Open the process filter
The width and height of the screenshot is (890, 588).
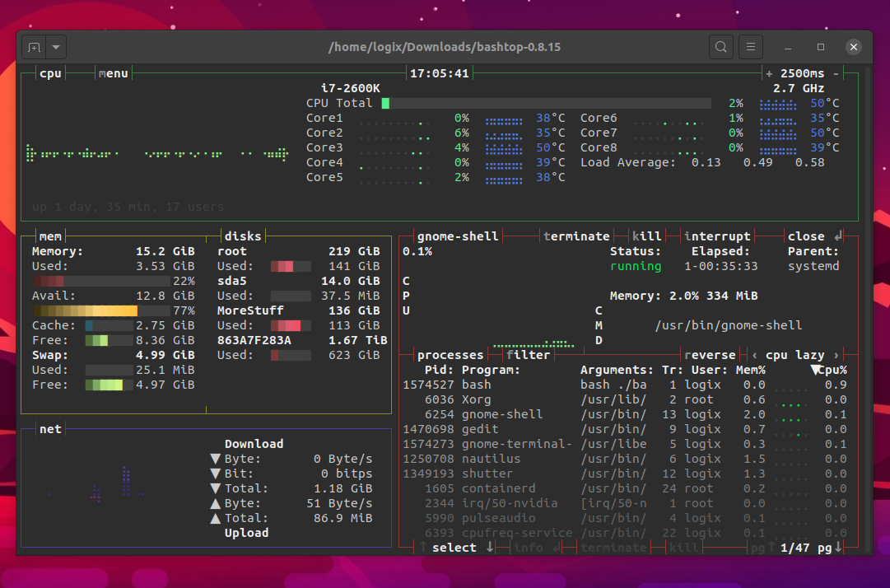click(529, 354)
